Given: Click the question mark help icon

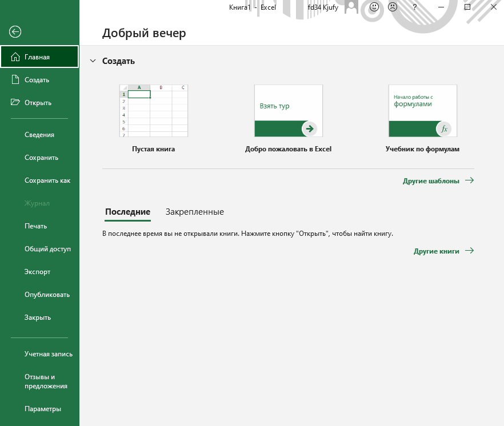Looking at the screenshot, I should coord(414,7).
